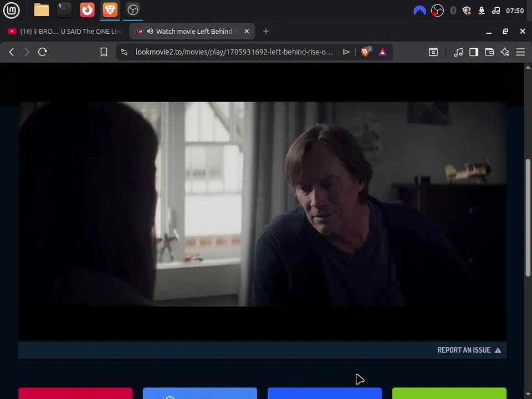
Task: Open Brave Wallet
Action: (x=489, y=52)
